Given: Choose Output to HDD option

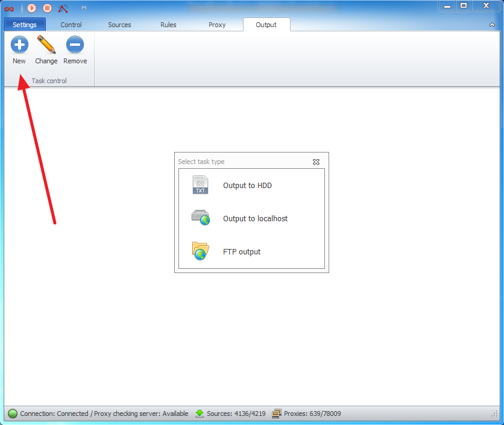Looking at the screenshot, I should [x=251, y=186].
